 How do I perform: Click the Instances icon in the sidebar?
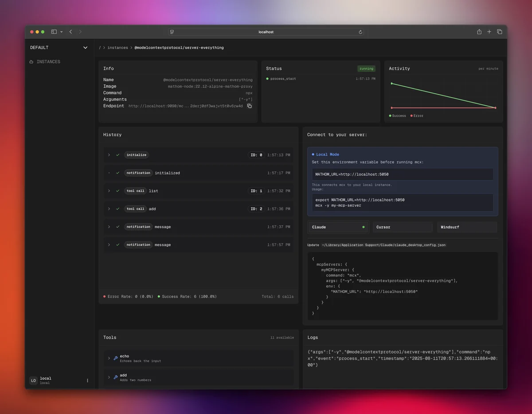[31, 62]
